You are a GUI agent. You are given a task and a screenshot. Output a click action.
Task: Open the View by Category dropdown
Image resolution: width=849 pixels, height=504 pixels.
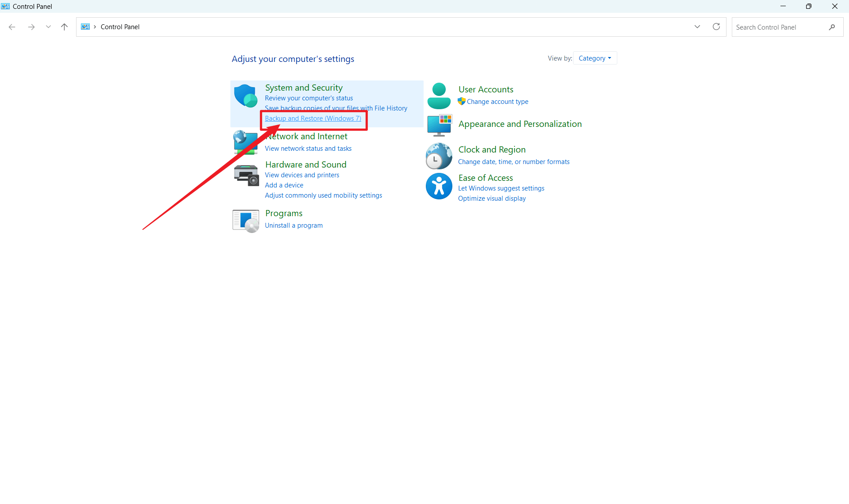(x=595, y=58)
